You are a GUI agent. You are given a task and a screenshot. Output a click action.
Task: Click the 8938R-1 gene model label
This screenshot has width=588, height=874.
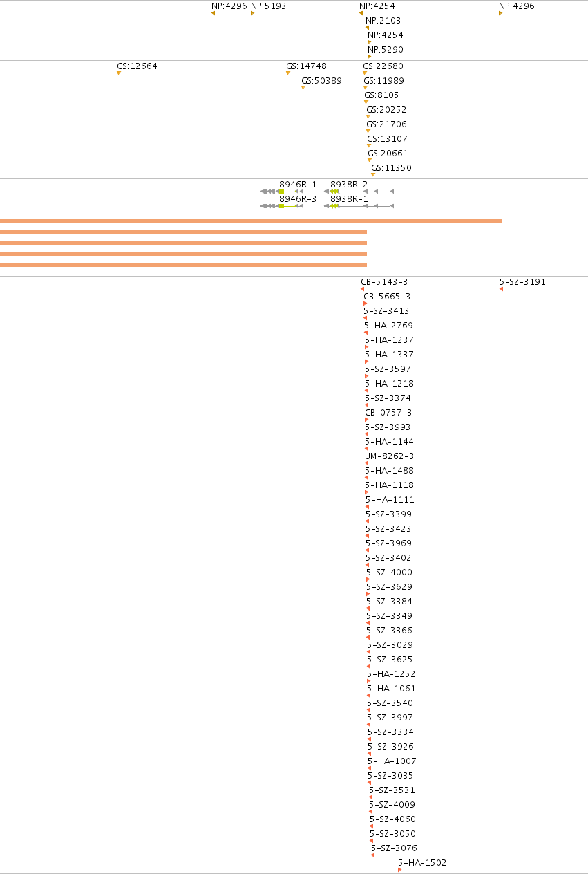click(x=349, y=199)
